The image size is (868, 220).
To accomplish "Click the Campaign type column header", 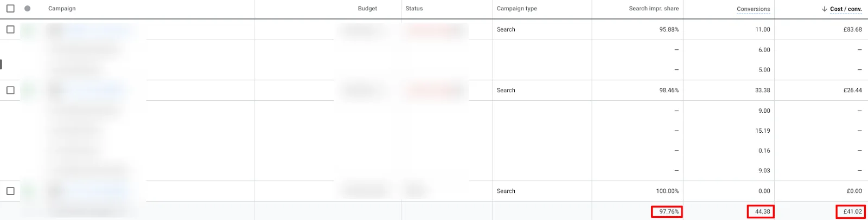I will coord(517,9).
